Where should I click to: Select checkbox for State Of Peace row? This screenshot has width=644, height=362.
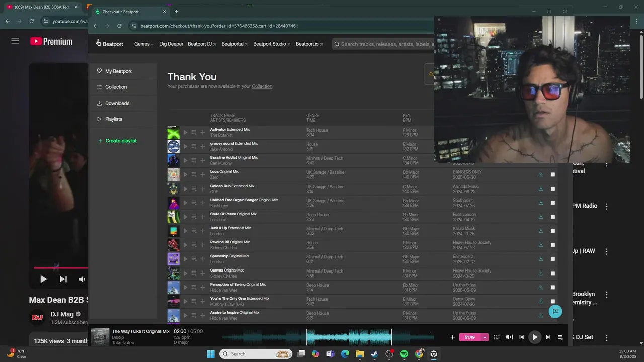pyautogui.click(x=552, y=217)
